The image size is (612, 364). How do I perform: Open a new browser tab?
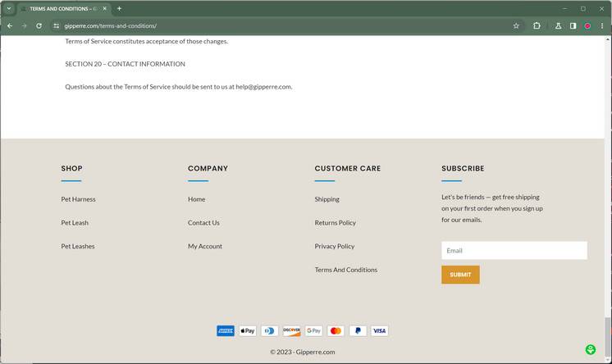click(x=120, y=8)
